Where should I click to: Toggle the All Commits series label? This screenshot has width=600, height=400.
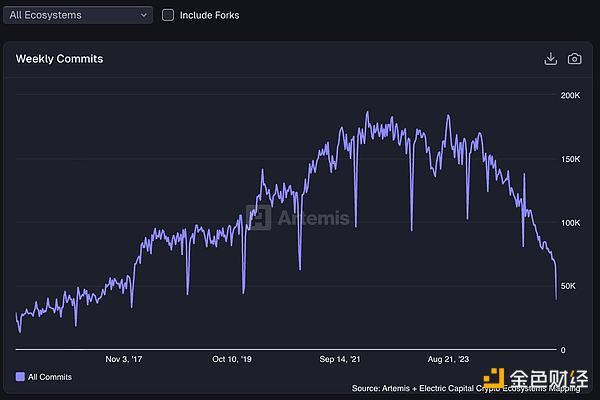click(50, 377)
